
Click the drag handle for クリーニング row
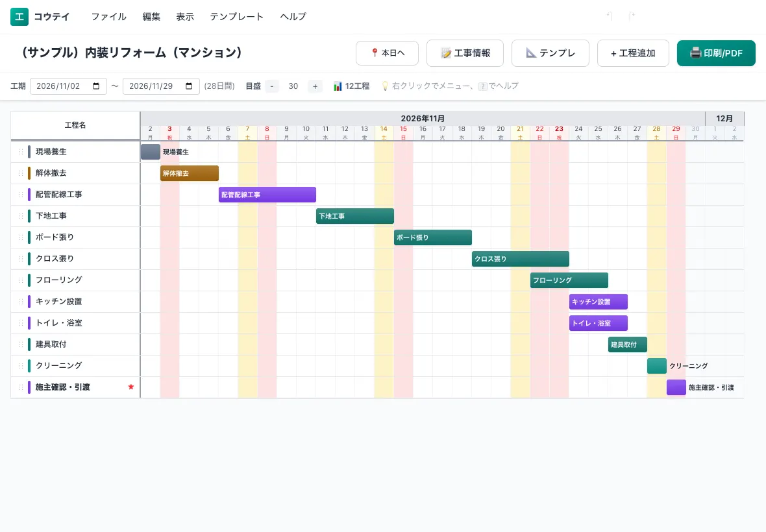21,365
